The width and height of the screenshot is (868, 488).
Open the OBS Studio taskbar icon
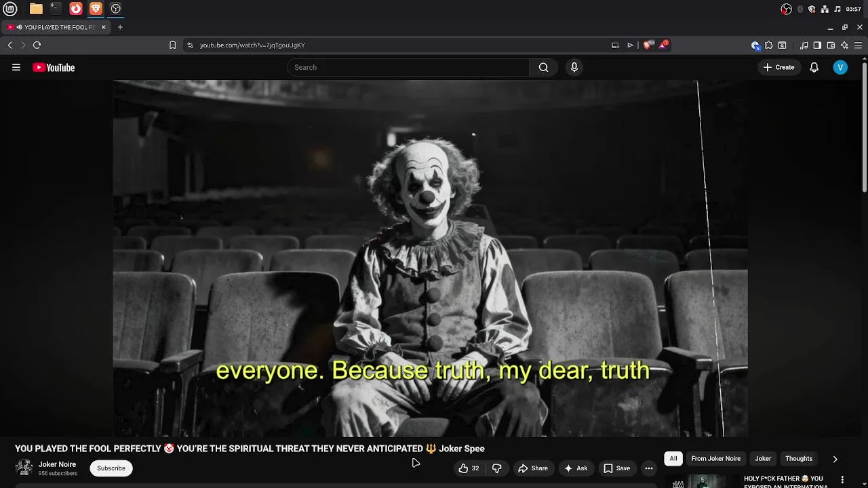point(116,9)
